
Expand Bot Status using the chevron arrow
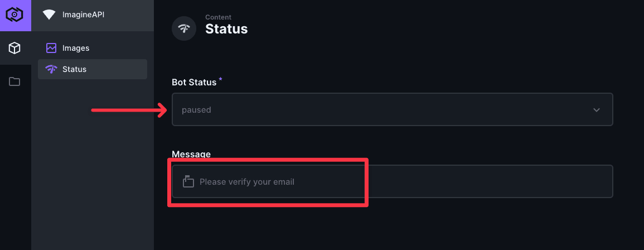[x=596, y=110]
